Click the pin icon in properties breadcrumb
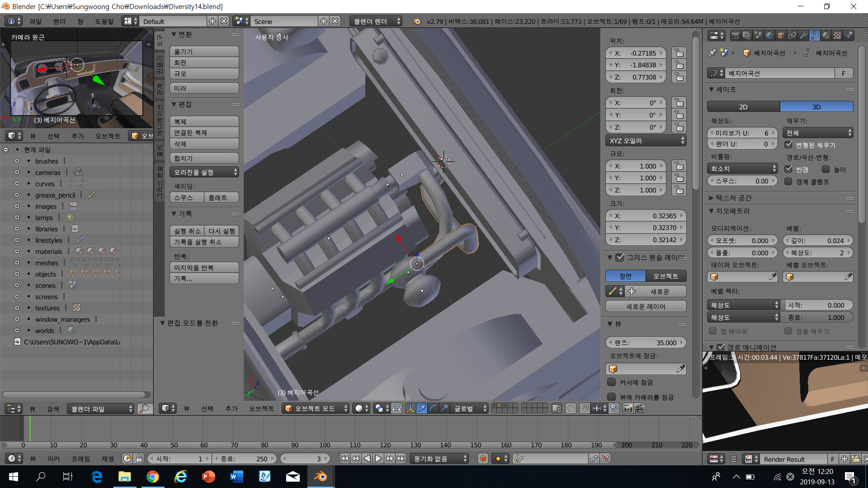This screenshot has width=868, height=488. click(x=713, y=53)
